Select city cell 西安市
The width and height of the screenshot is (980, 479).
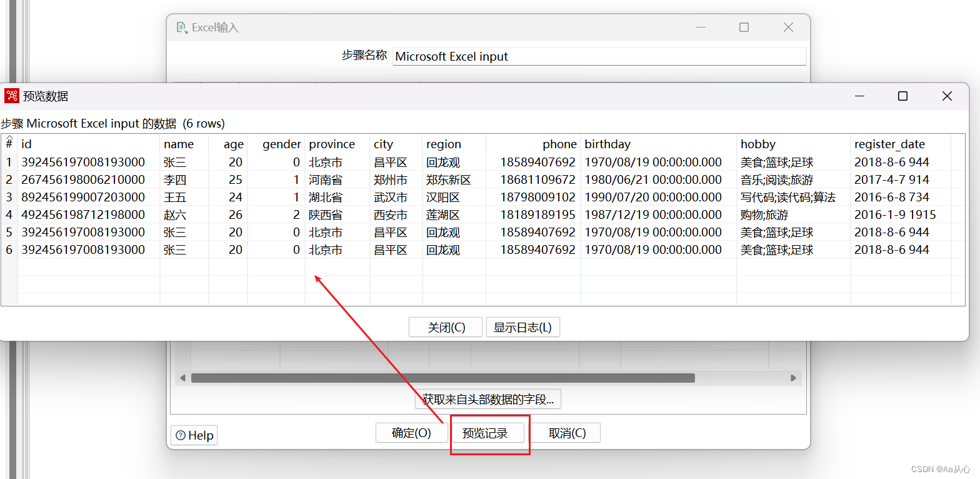[396, 214]
